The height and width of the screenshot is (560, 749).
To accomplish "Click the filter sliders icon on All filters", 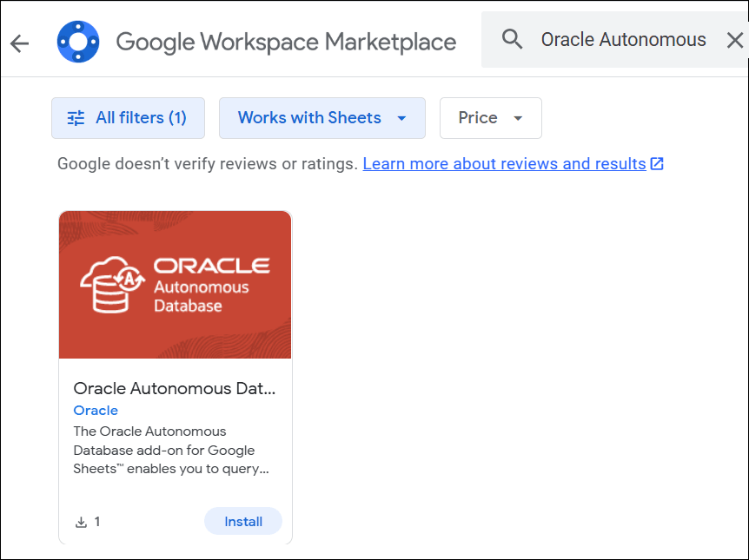I will coord(75,118).
